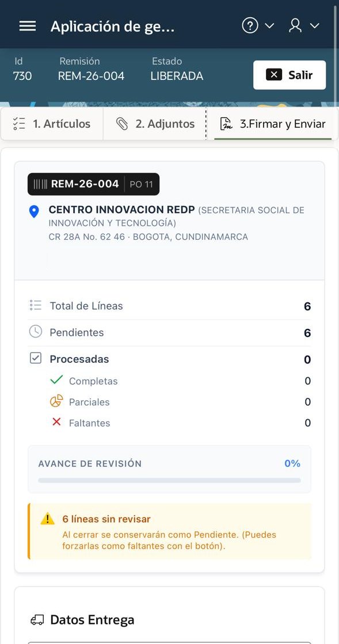Click the yellow warning triangle icon
This screenshot has height=644, width=339.
coord(48,519)
